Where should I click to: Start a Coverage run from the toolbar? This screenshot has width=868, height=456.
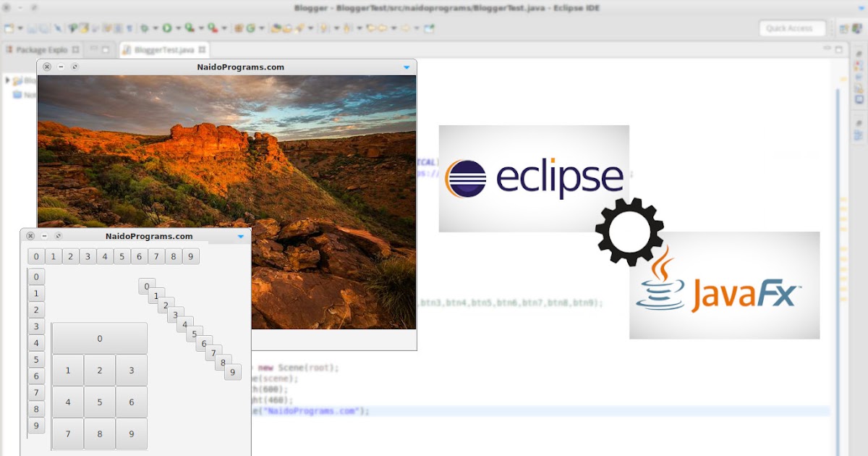click(x=189, y=28)
